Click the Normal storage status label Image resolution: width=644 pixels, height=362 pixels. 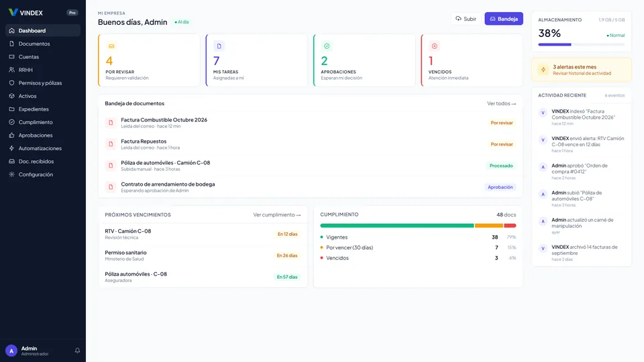coord(616,36)
